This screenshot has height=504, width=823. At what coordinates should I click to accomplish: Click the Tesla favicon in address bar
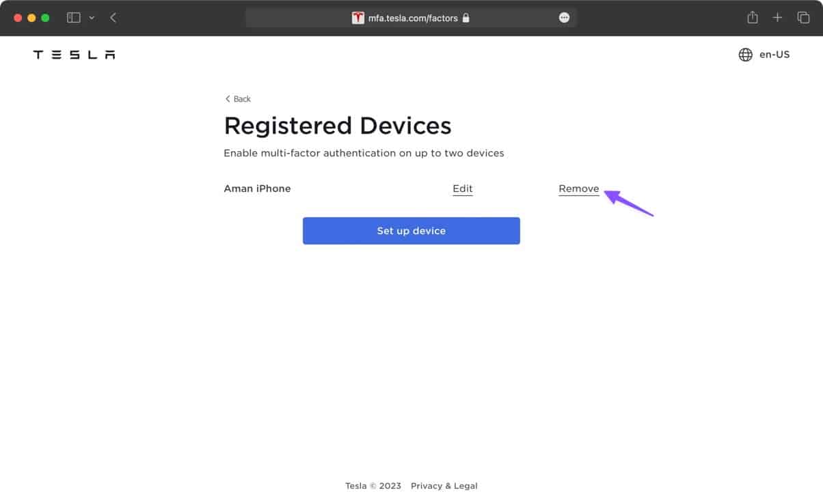pyautogui.click(x=358, y=18)
